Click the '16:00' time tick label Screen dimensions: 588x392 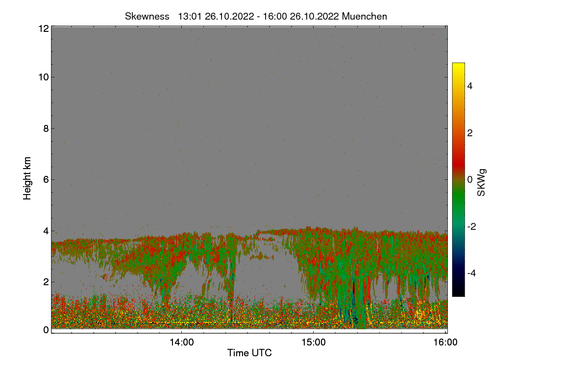click(446, 343)
